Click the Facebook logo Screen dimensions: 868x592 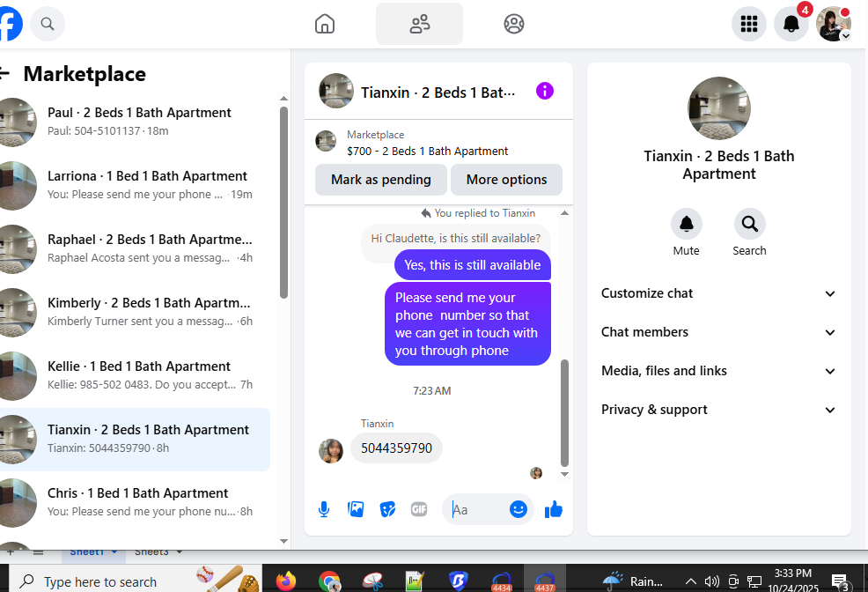pyautogui.click(x=10, y=24)
